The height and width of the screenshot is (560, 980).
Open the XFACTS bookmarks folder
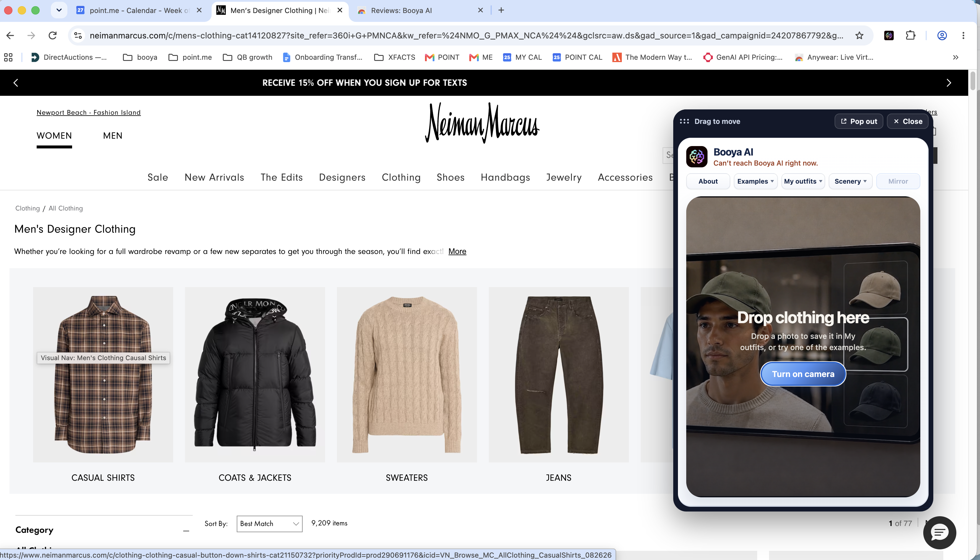tap(395, 57)
